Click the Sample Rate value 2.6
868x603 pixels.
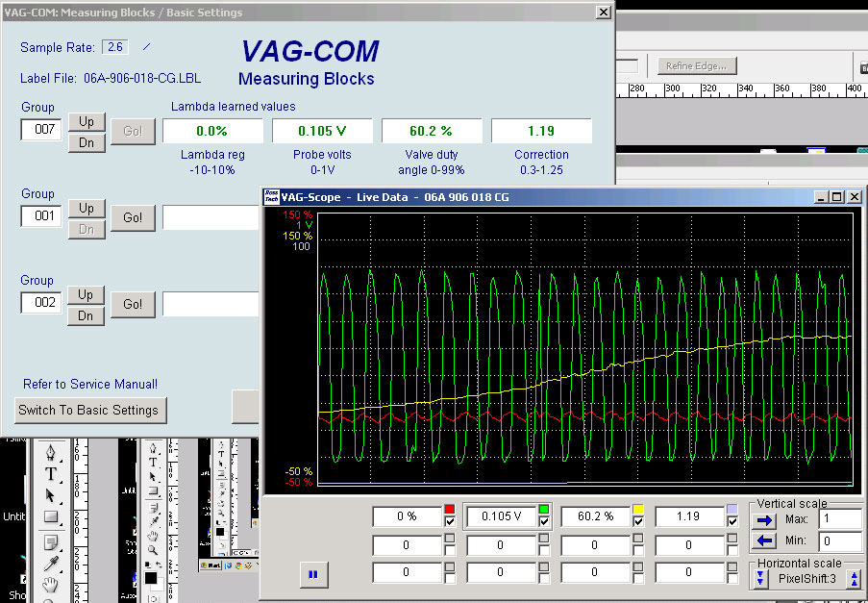(x=115, y=47)
